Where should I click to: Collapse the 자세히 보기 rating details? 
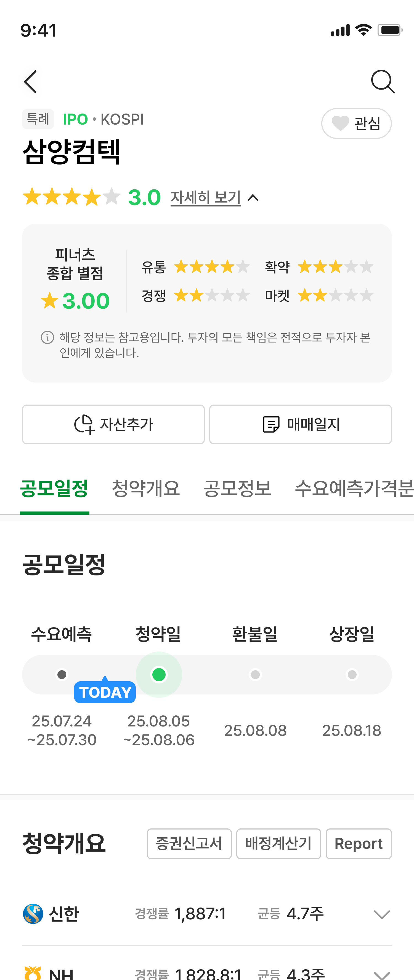(214, 197)
